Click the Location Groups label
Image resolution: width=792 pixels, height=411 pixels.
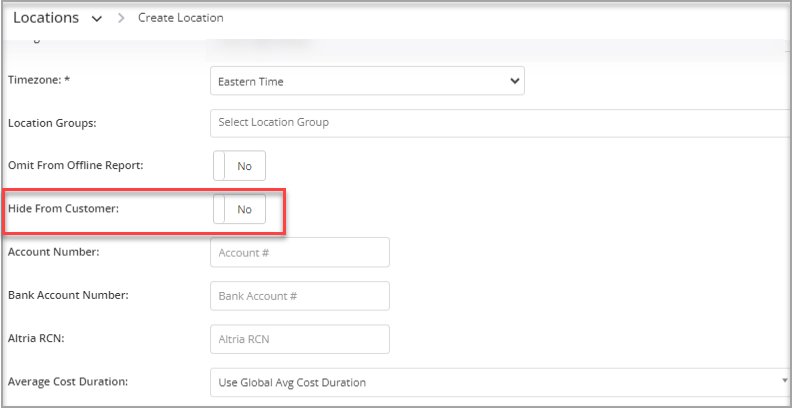[x=52, y=123]
